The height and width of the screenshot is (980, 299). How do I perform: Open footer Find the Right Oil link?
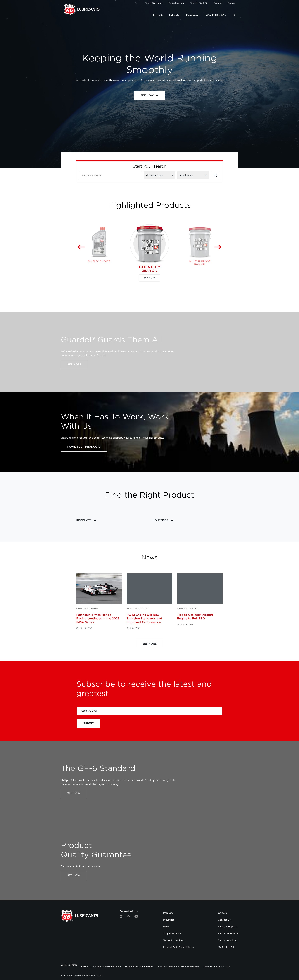(228, 927)
